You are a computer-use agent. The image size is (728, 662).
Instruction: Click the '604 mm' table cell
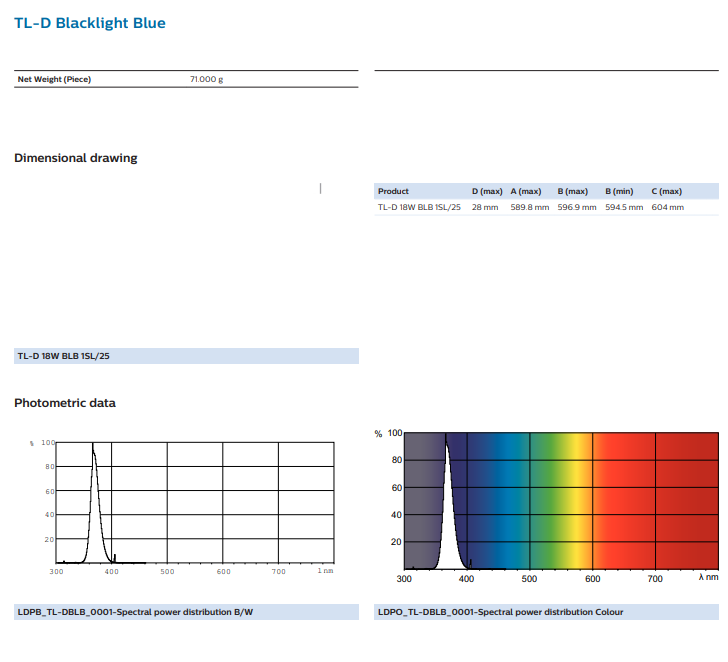tap(667, 208)
